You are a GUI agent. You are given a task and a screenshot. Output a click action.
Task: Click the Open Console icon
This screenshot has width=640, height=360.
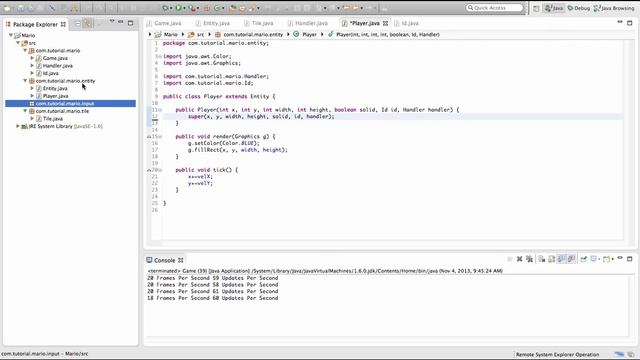606,259
